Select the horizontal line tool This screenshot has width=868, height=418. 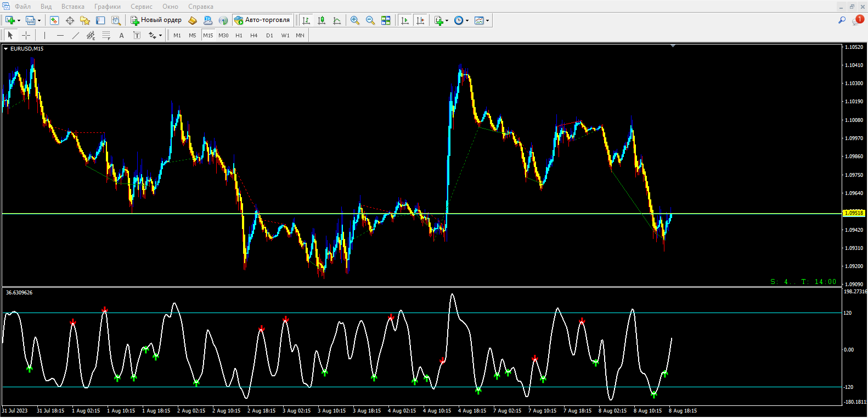click(x=60, y=35)
